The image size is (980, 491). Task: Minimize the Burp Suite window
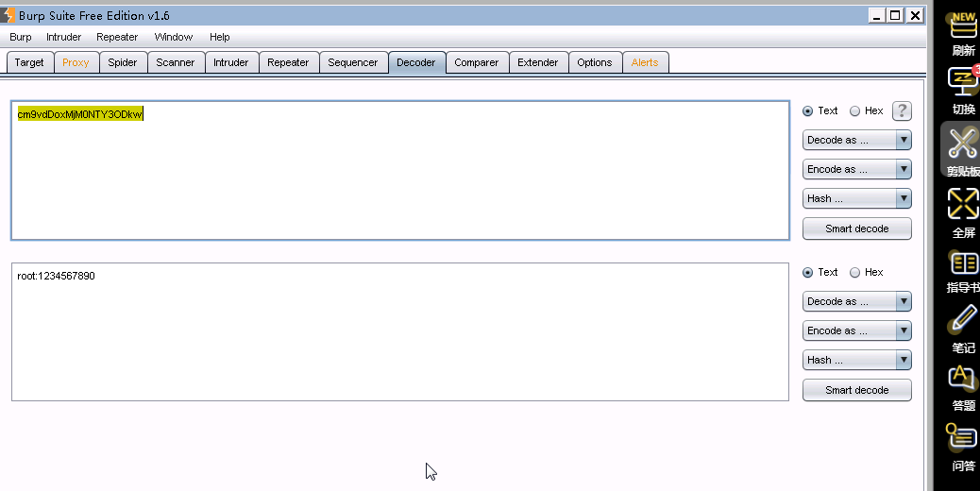876,16
